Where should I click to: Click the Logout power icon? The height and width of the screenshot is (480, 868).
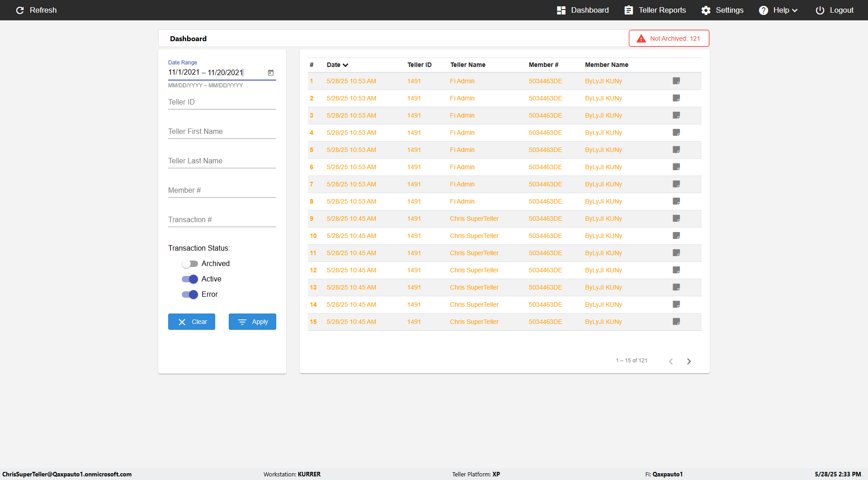click(x=820, y=10)
